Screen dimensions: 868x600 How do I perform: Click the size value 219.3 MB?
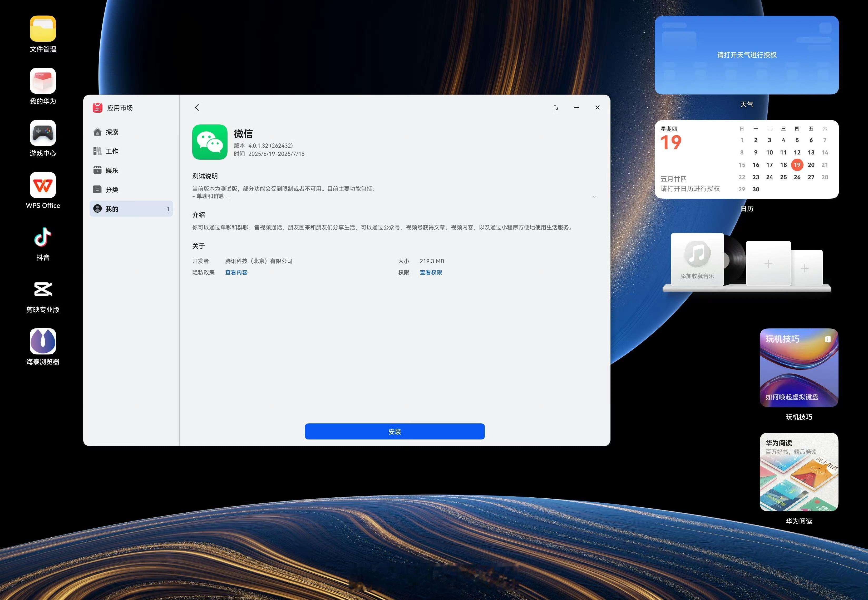click(x=432, y=261)
